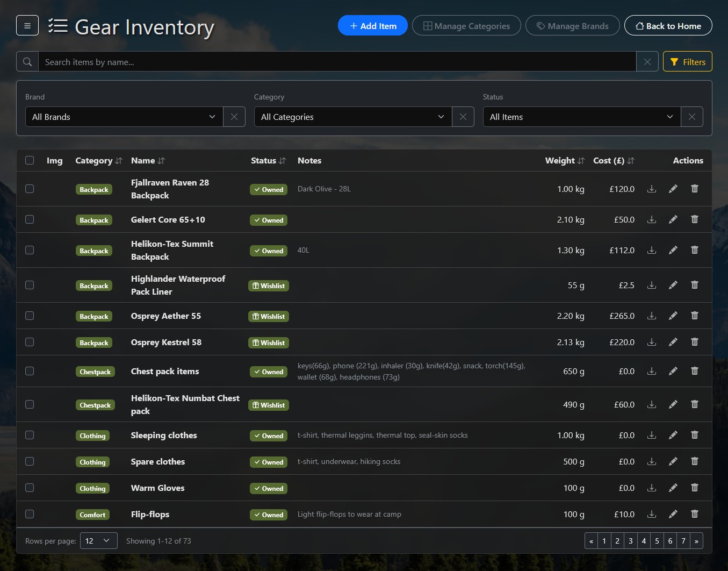Tick the select-all checkbox in table header
The width and height of the screenshot is (728, 571).
point(30,160)
